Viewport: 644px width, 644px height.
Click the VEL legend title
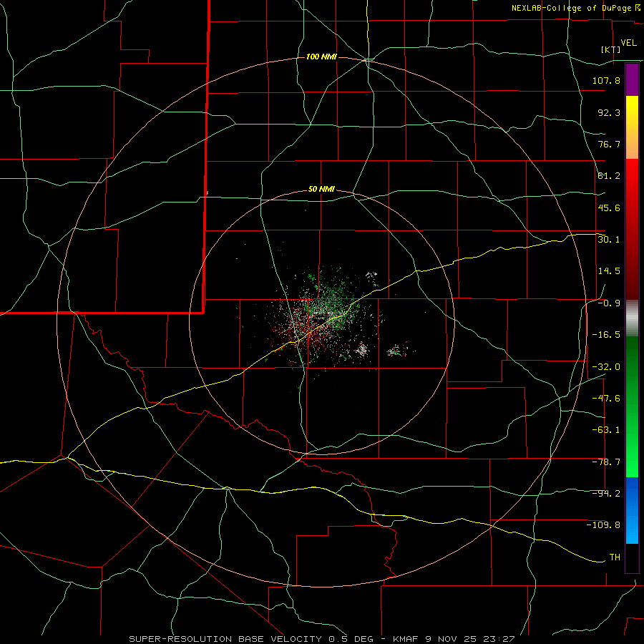(628, 43)
